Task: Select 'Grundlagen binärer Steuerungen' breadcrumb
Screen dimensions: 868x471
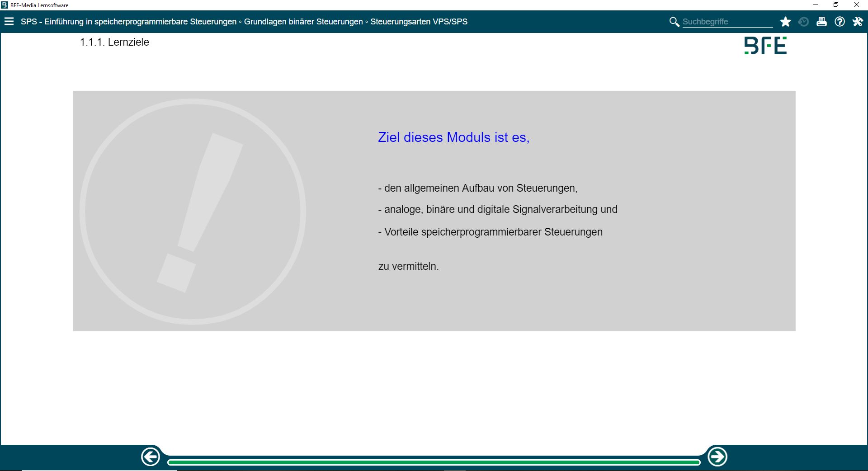Action: pyautogui.click(x=303, y=22)
